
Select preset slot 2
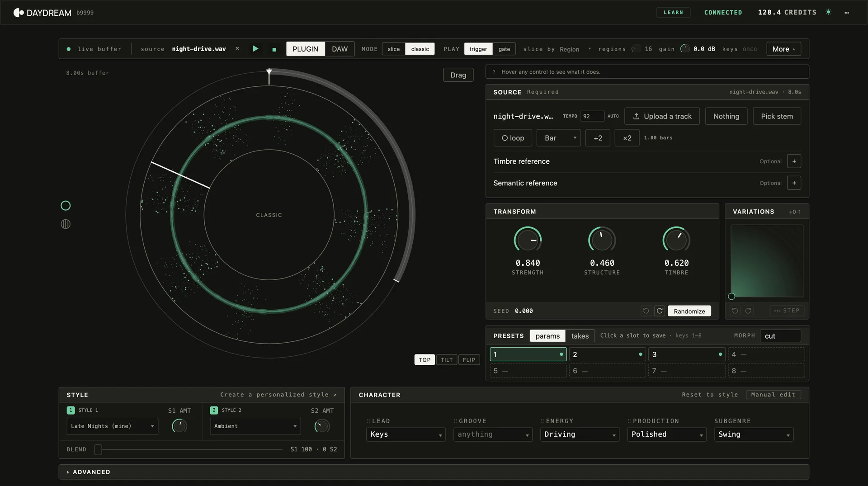click(607, 354)
